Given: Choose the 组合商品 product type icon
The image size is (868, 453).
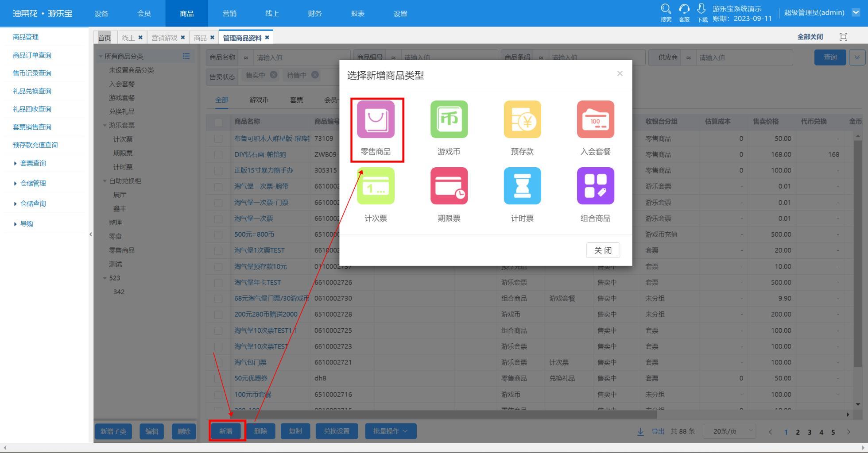Looking at the screenshot, I should pos(595,186).
